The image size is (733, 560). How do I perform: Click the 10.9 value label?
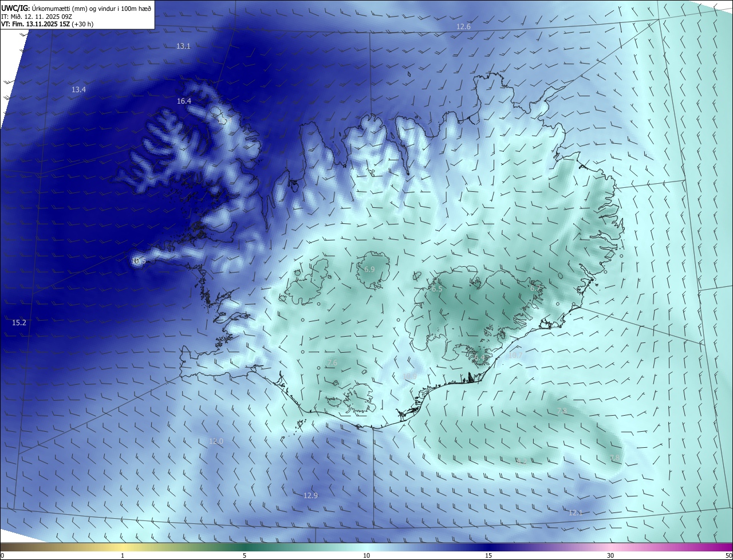tap(409, 376)
